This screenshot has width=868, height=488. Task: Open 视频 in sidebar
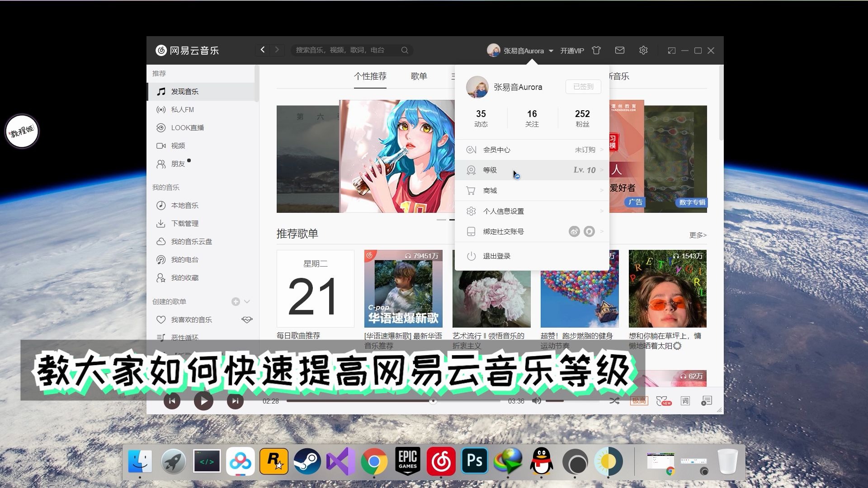pos(202,145)
